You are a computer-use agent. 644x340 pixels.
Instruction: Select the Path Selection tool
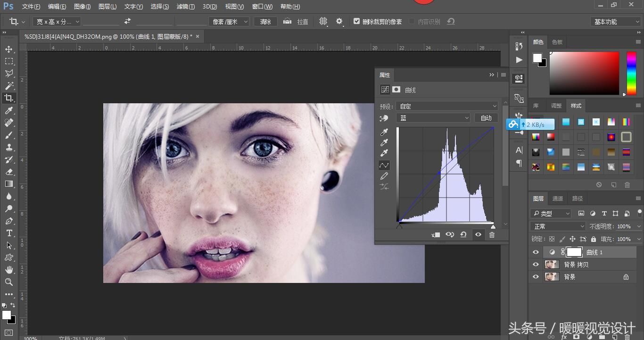(9, 245)
